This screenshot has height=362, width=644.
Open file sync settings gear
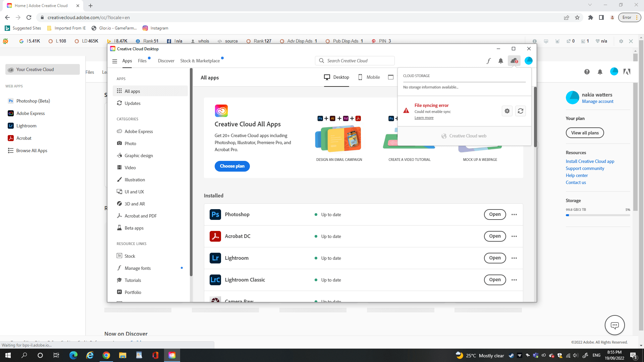click(507, 111)
